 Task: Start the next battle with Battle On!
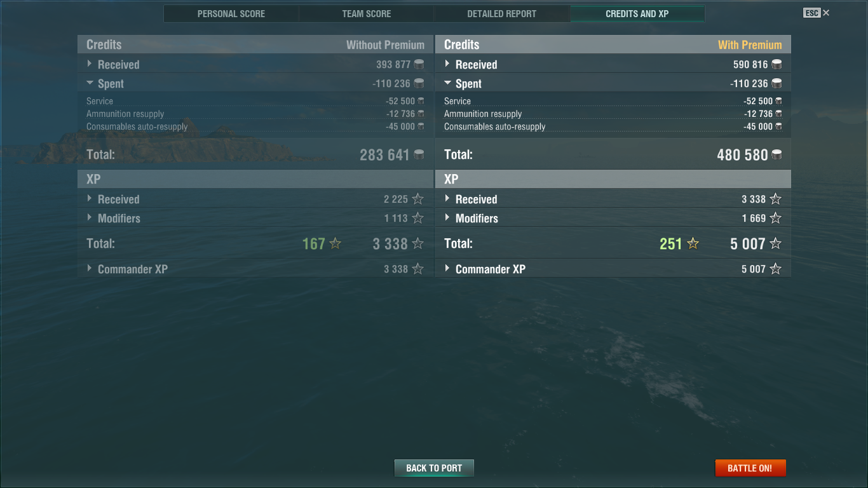point(750,468)
